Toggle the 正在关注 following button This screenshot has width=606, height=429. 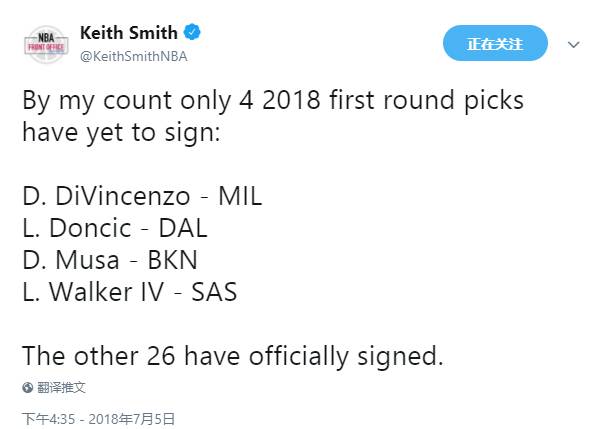pos(495,43)
